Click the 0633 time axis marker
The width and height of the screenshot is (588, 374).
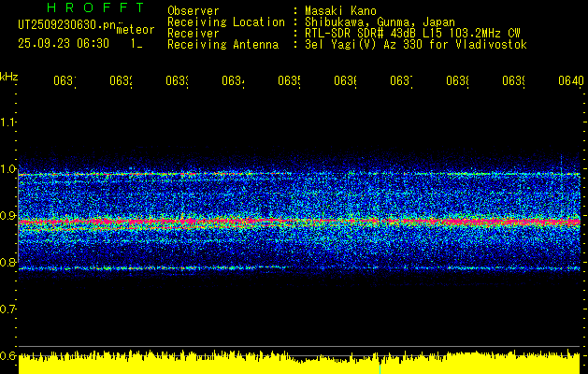coord(177,81)
